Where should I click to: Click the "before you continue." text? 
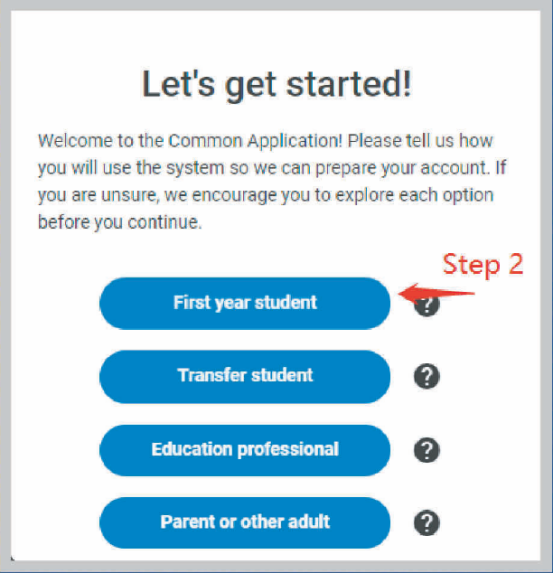click(120, 222)
